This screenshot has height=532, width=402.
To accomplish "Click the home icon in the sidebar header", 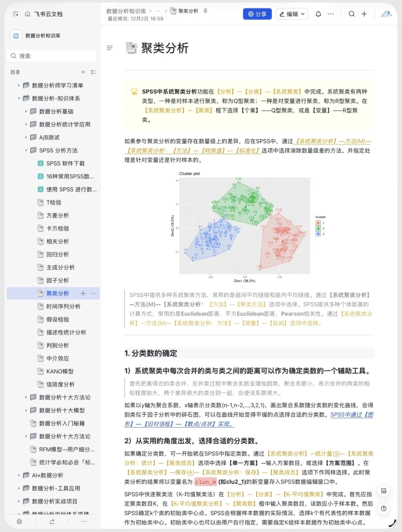I will 28,14.
